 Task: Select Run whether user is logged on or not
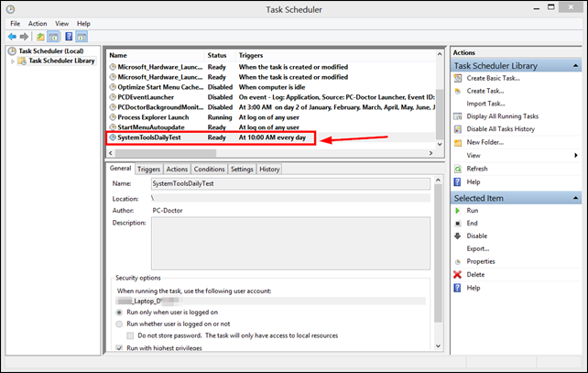pos(119,324)
